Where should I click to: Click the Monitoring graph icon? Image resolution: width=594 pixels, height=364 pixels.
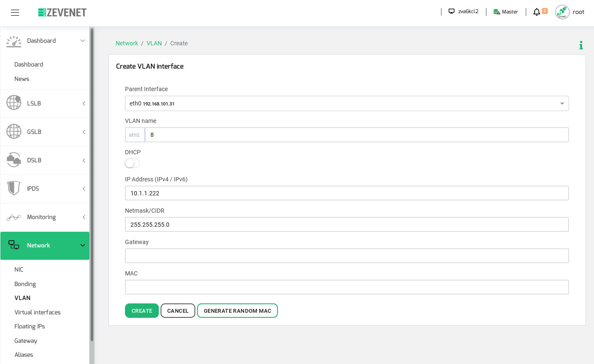click(x=14, y=217)
